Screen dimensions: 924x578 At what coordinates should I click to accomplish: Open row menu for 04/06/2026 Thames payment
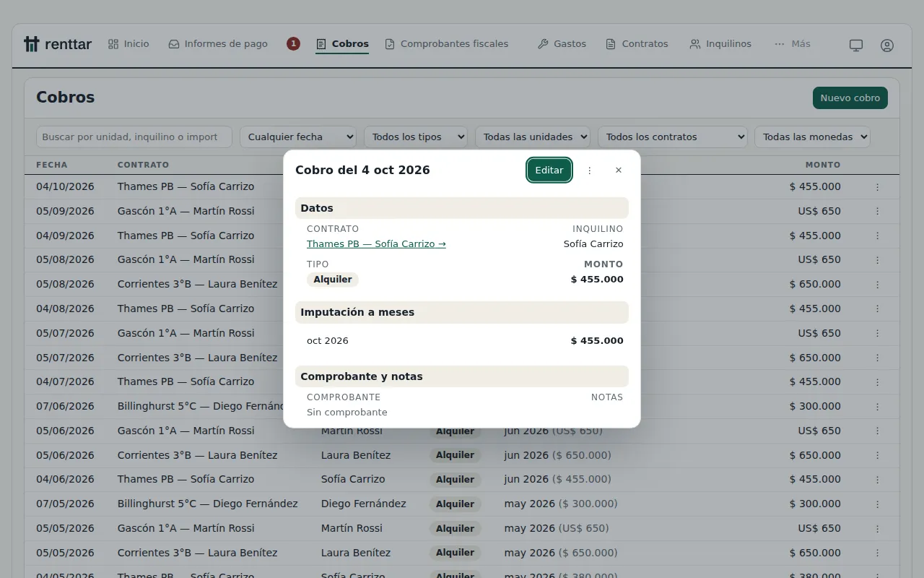click(878, 480)
